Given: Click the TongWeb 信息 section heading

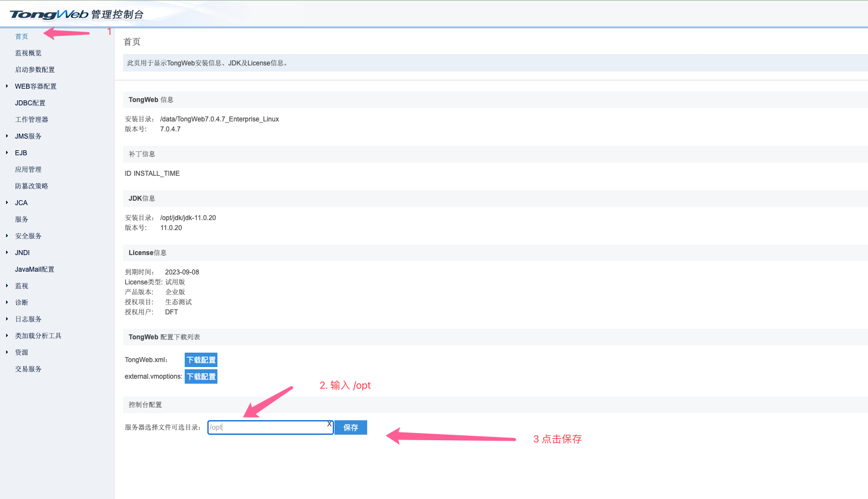Looking at the screenshot, I should click(x=151, y=100).
